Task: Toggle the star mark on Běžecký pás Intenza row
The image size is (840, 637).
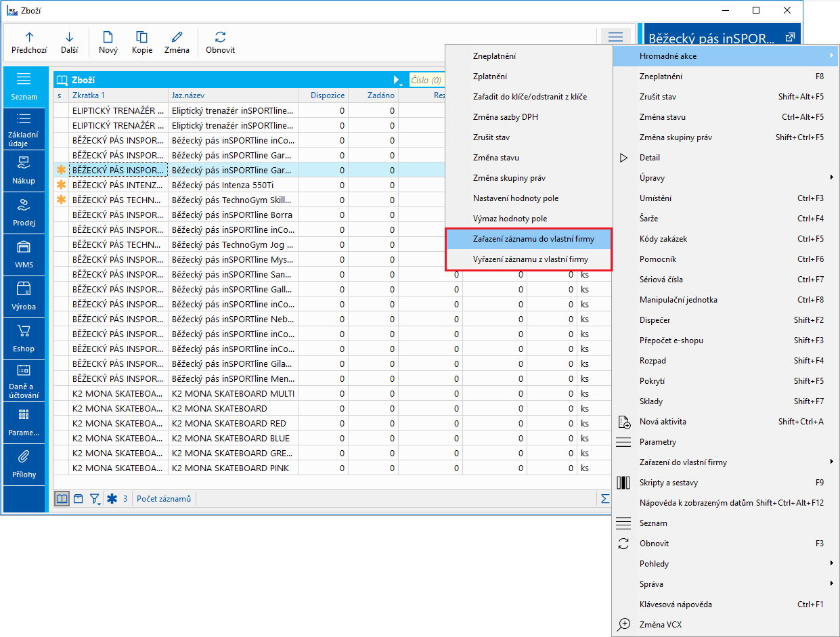Action: [62, 185]
